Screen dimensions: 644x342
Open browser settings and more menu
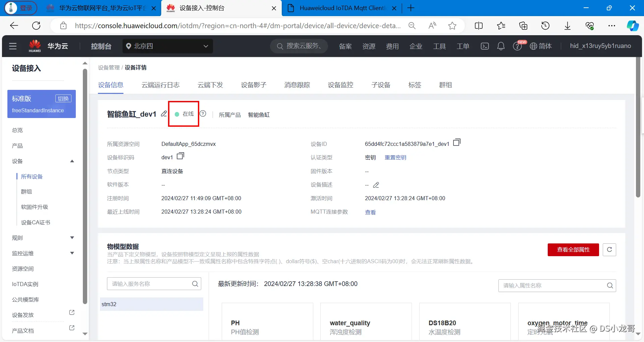pos(612,26)
